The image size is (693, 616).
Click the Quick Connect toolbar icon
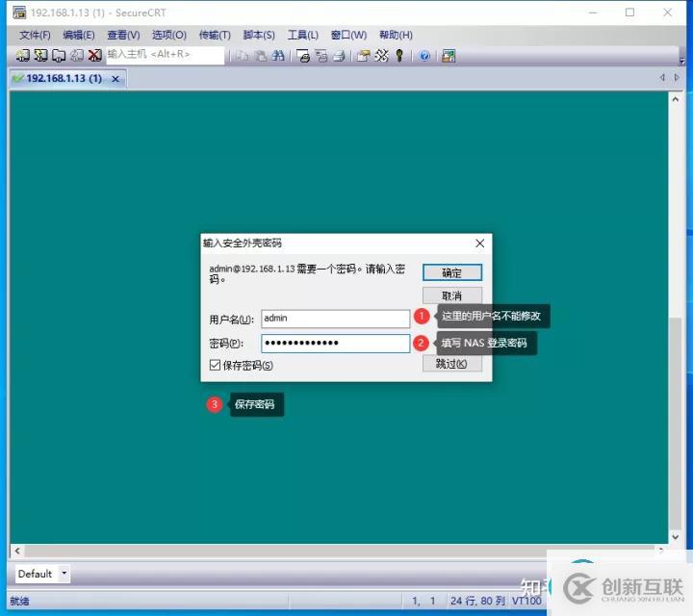pyautogui.click(x=40, y=56)
